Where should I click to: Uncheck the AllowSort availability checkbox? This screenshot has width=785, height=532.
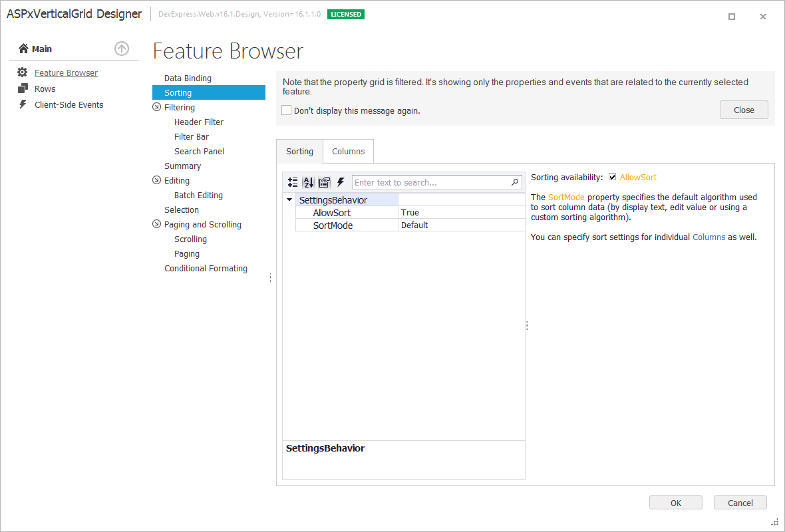point(612,177)
